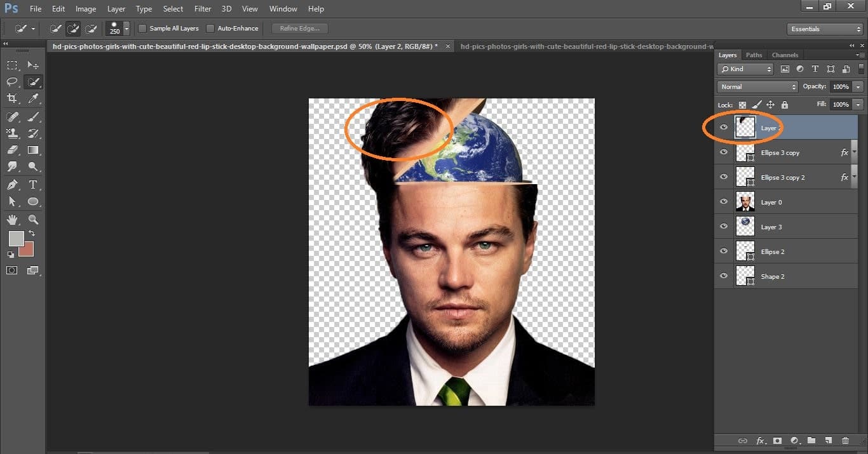Image resolution: width=868 pixels, height=454 pixels.
Task: Click the Layer 2 thumbnail
Action: 745,127
